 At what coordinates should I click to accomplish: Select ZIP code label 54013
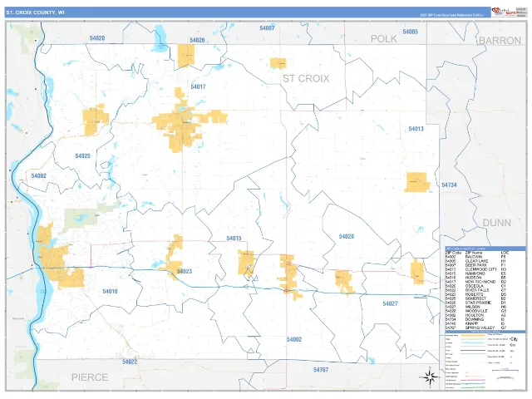pyautogui.click(x=416, y=129)
